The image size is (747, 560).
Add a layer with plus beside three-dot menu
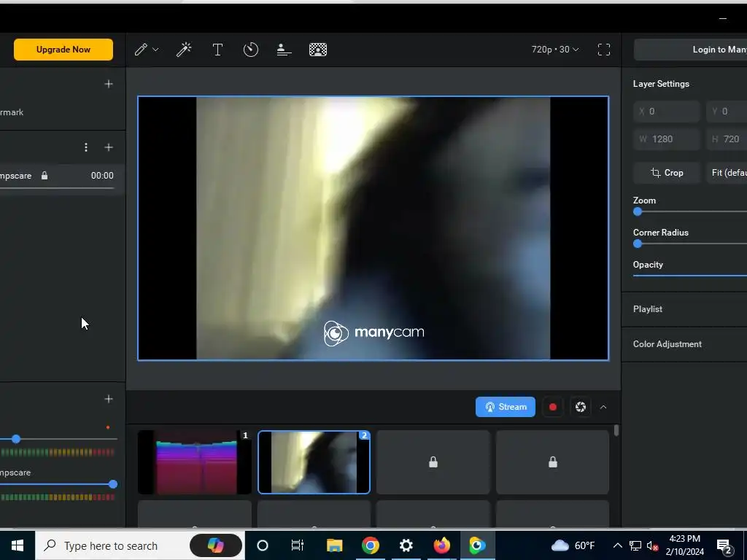point(109,147)
